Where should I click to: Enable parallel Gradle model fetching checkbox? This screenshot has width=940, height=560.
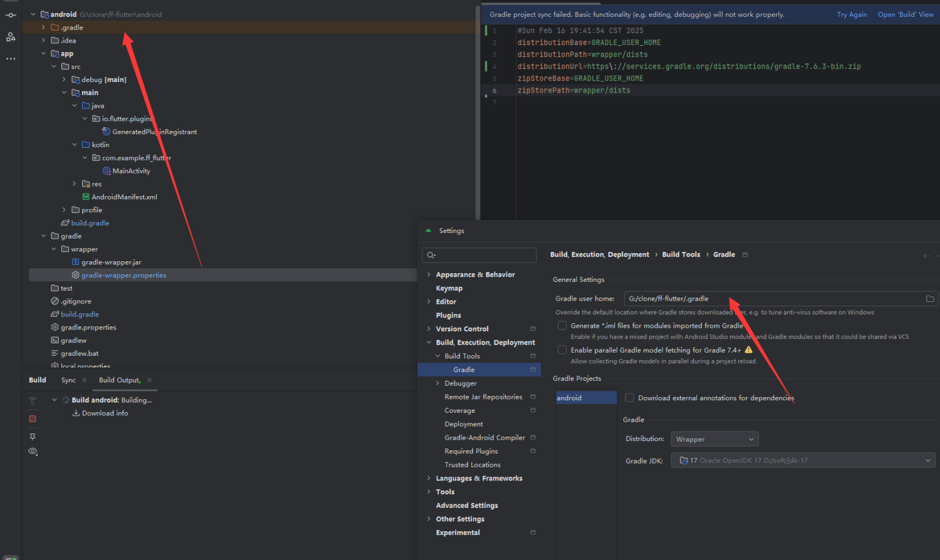[562, 350]
